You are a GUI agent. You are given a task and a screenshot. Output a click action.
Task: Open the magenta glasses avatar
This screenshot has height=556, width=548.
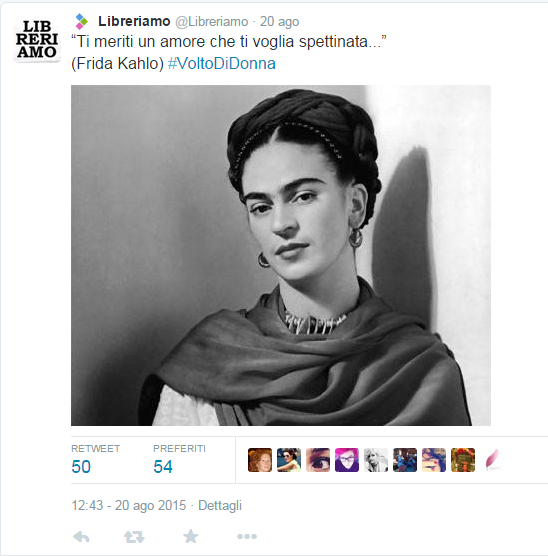(347, 460)
